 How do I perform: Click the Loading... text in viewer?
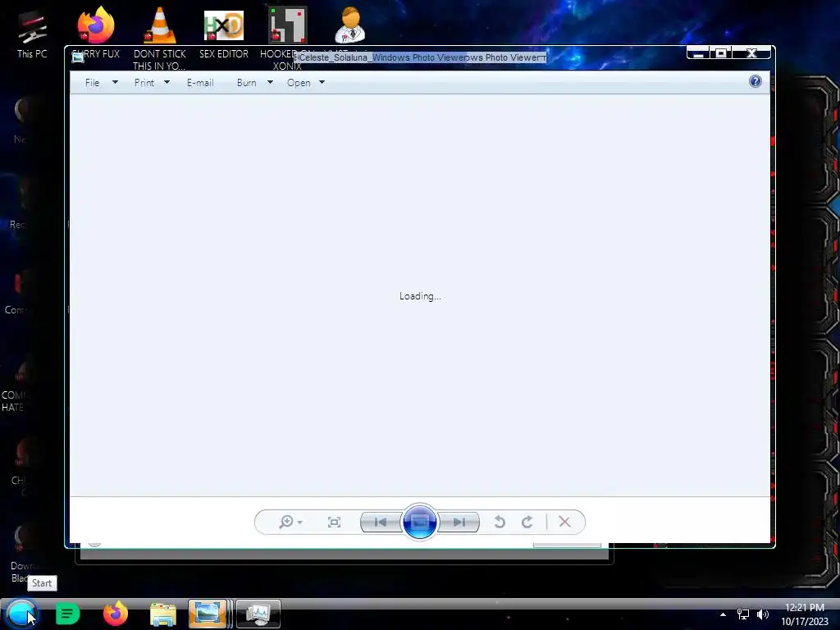[420, 295]
